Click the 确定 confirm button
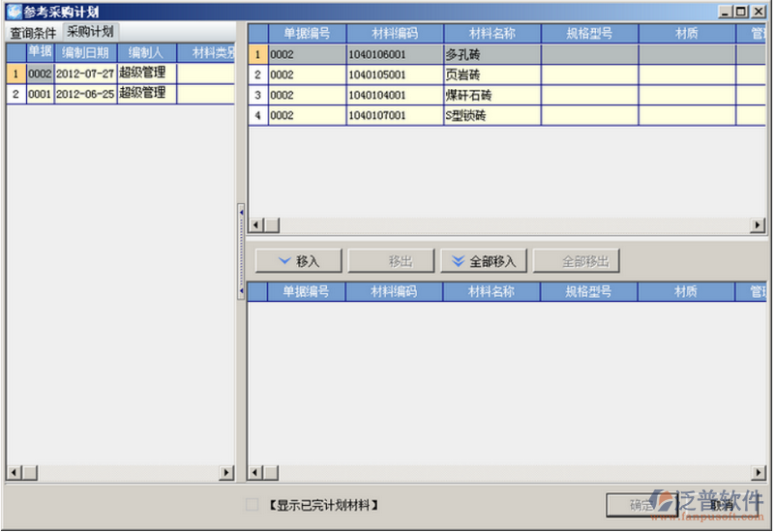Viewport: 774px width, 532px height. 640,504
